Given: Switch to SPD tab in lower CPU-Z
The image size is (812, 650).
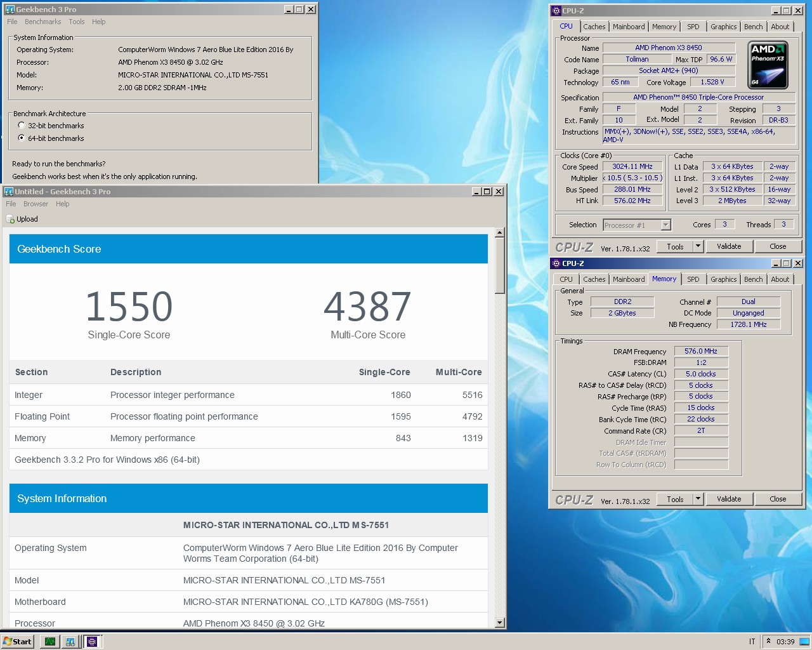Looking at the screenshot, I should 693,279.
